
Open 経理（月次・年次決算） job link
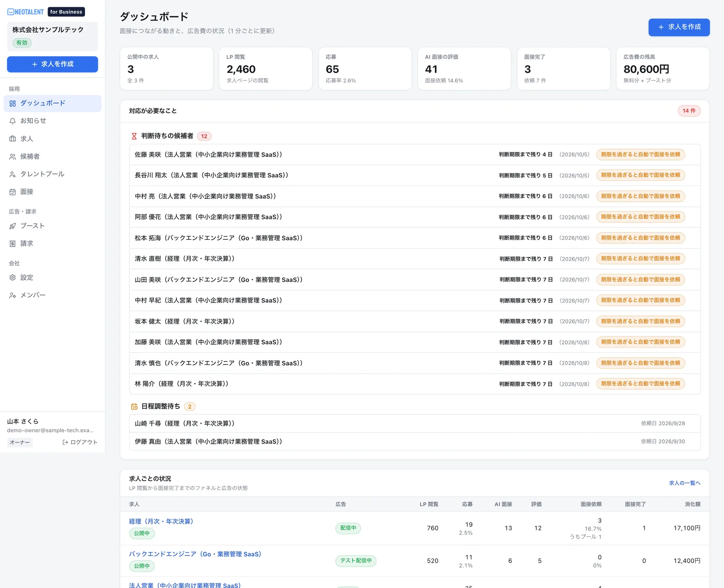pyautogui.click(x=161, y=522)
